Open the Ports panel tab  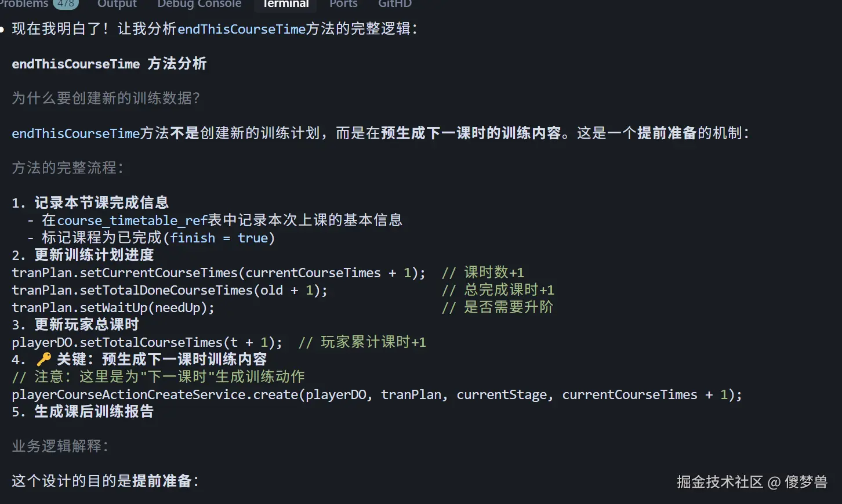tap(343, 5)
